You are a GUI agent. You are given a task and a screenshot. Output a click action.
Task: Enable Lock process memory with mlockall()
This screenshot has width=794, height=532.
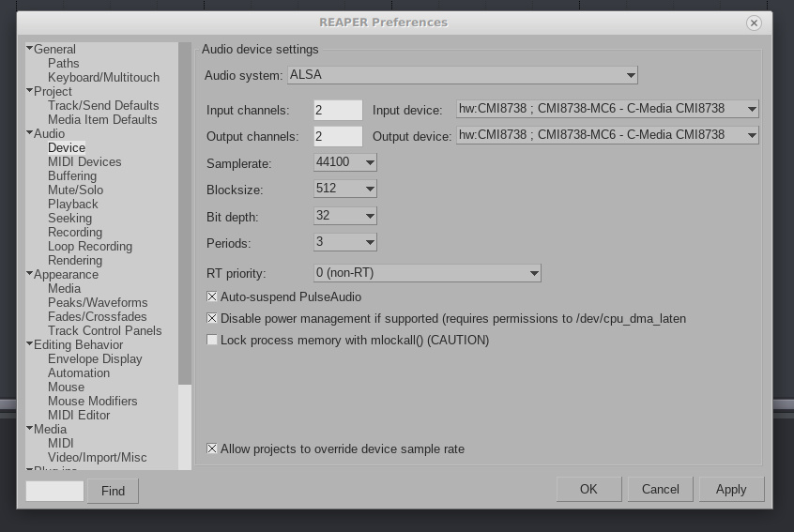(x=212, y=340)
